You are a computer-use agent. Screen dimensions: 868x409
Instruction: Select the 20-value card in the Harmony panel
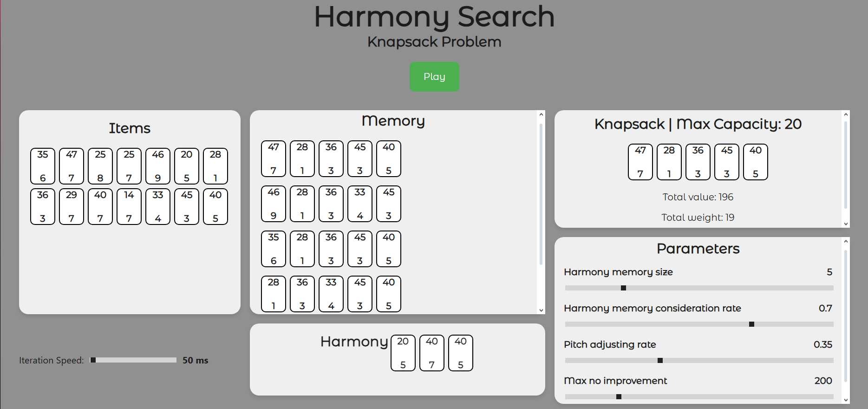[403, 353]
